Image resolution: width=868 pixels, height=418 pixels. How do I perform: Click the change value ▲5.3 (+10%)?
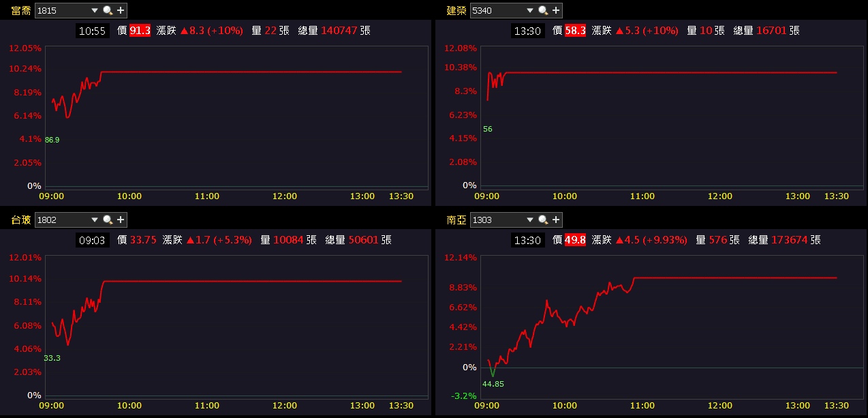click(647, 31)
